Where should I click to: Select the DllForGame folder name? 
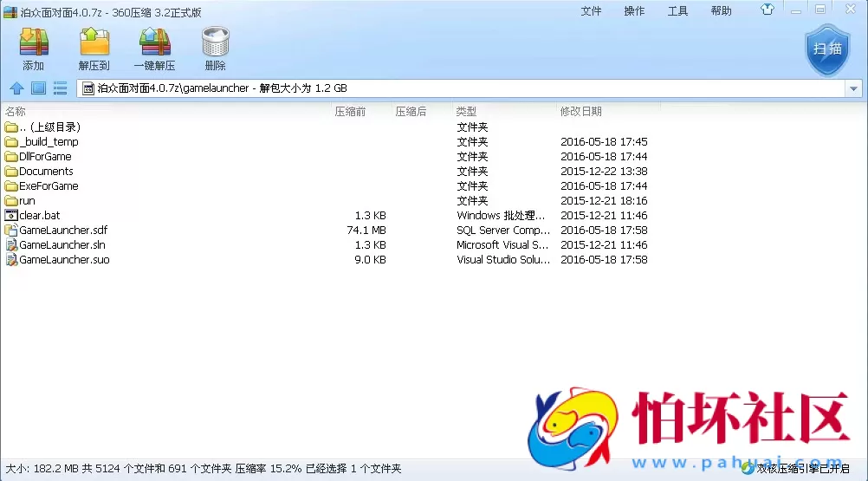point(45,157)
